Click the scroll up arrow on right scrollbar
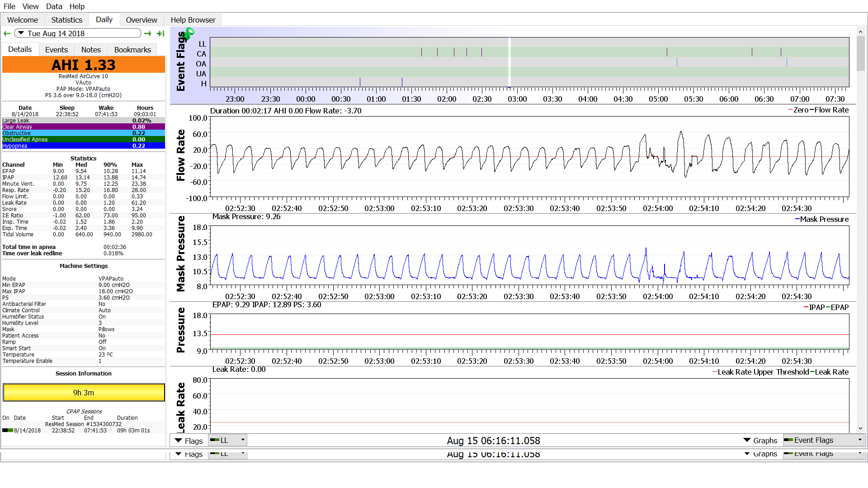This screenshot has height=488, width=868. click(x=860, y=32)
